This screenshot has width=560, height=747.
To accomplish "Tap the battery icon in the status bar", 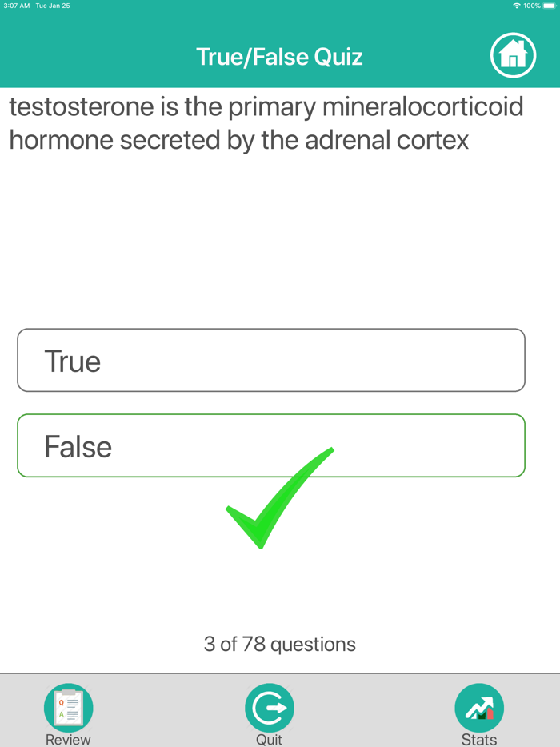I will pyautogui.click(x=548, y=5).
